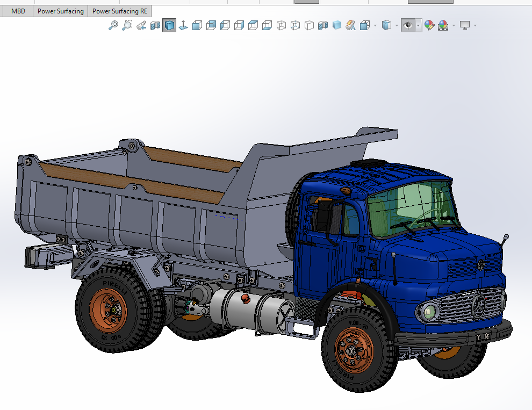The height and width of the screenshot is (410, 532).
Task: Click the icon with letter A and pencil
Action: (351, 25)
